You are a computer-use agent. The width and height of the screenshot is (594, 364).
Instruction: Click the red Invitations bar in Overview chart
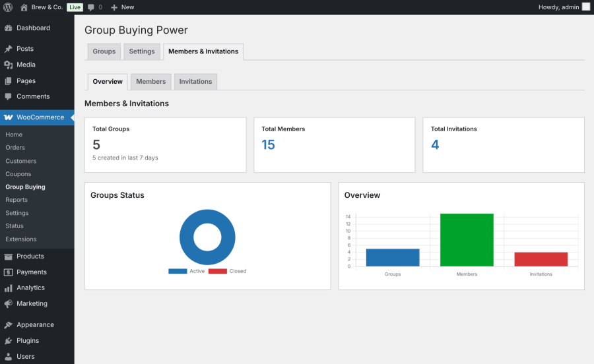541,260
